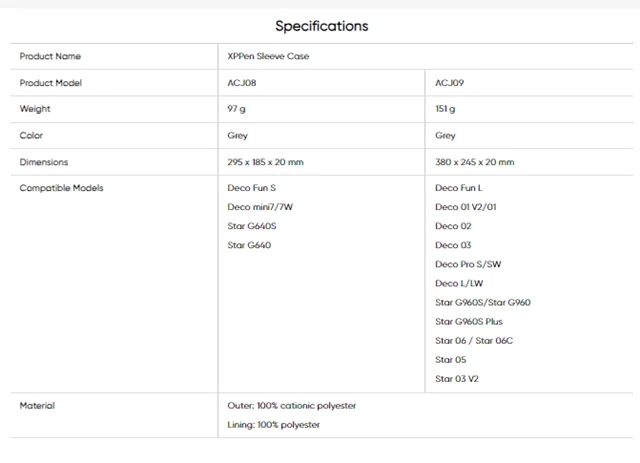Select the Product Name row label
The image size is (640, 463).
coord(50,57)
